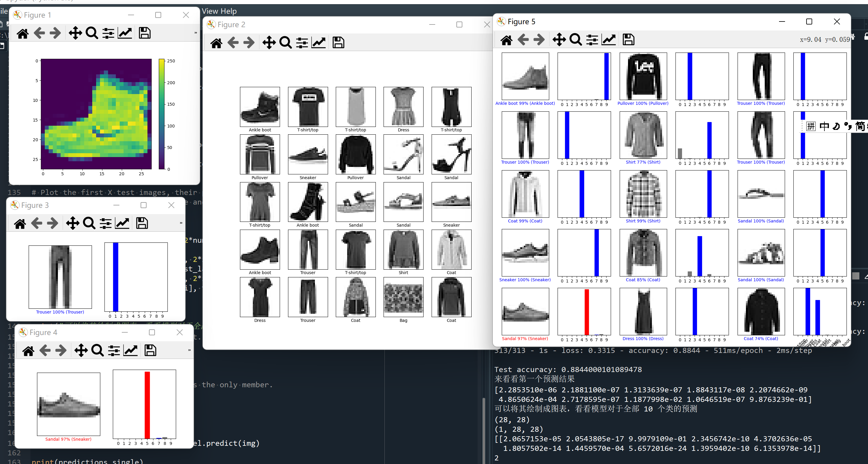Click Home reset view in Figure 1
Viewport: 868px width, 464px height.
click(23, 33)
